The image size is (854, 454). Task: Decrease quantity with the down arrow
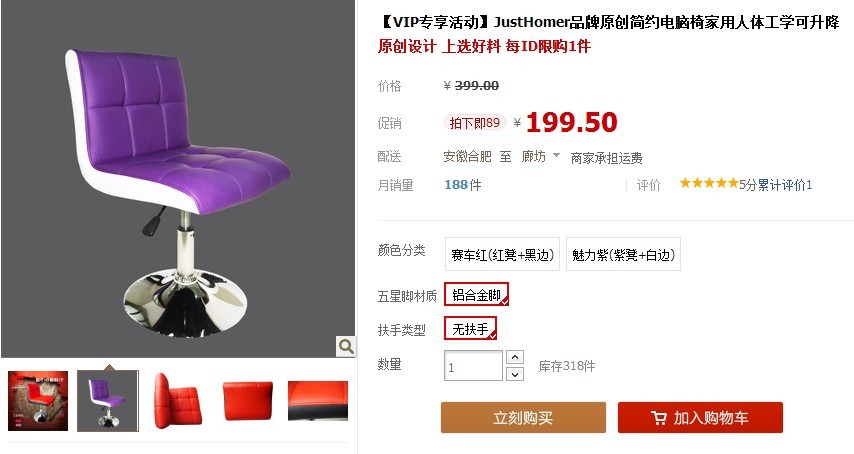515,374
